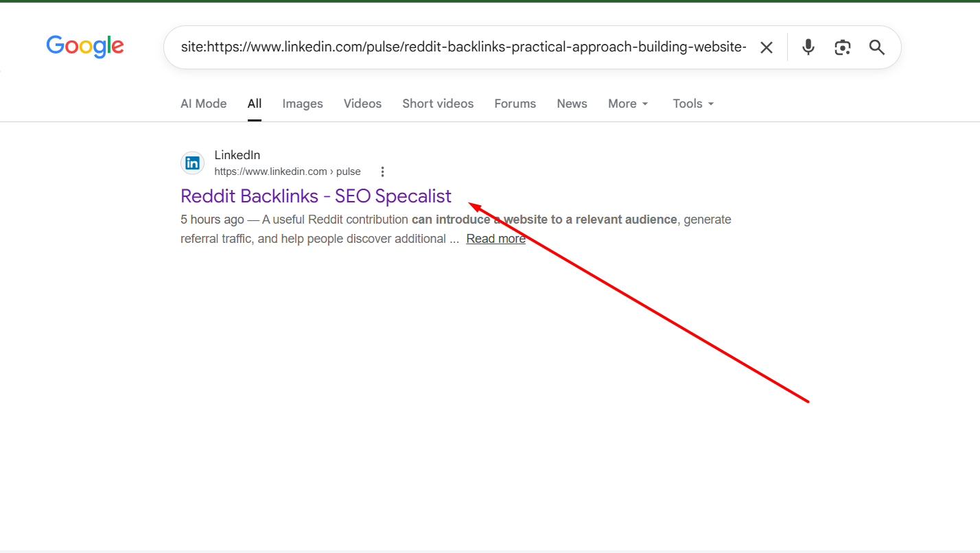Click the '5 hours ago' snippet text

coord(212,220)
